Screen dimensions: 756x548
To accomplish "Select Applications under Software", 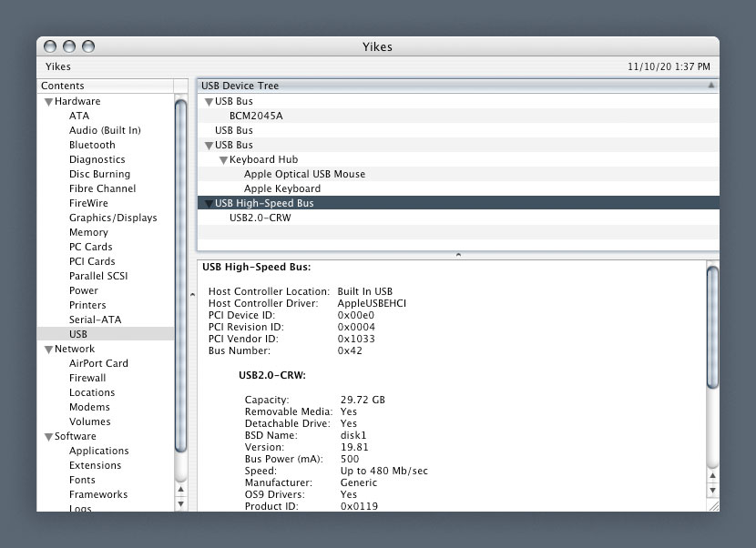I will point(99,451).
